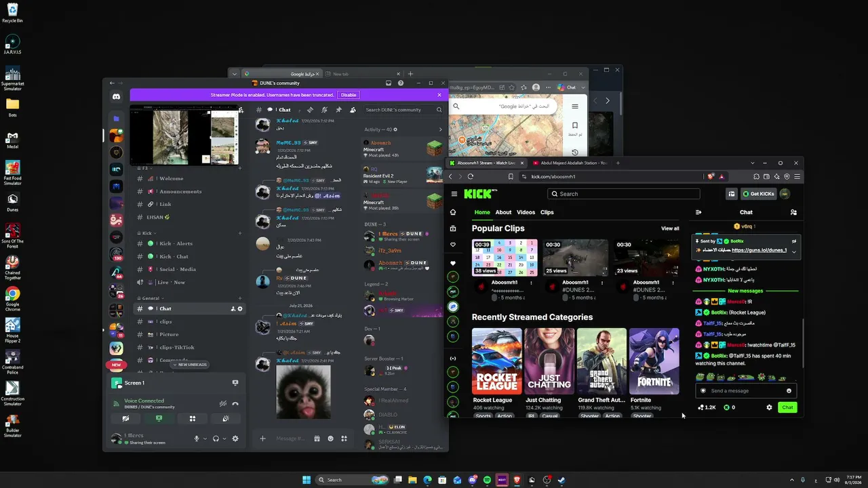The width and height of the screenshot is (868, 488).
Task: Dismiss the Streamer Mode banner
Action: pos(439,95)
